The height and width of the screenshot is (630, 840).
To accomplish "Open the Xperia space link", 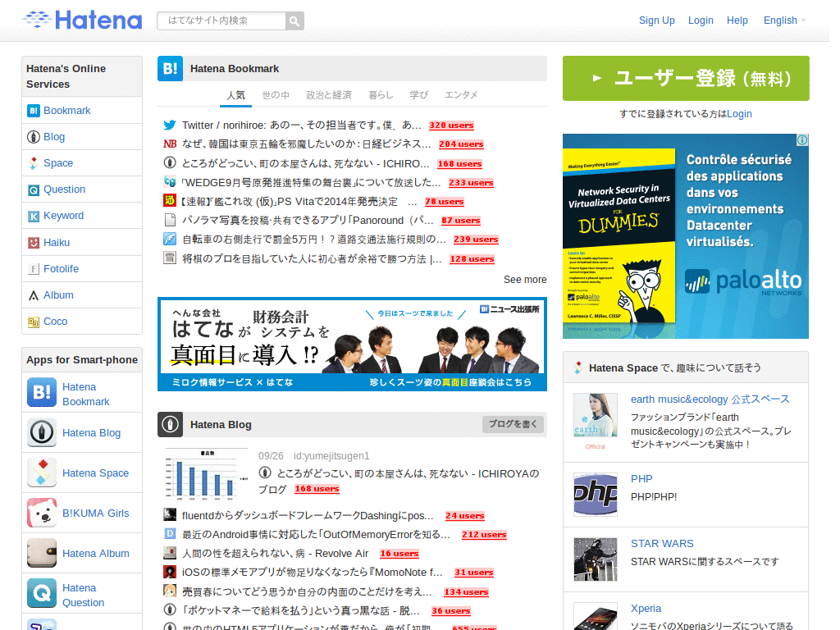I will click(x=646, y=608).
